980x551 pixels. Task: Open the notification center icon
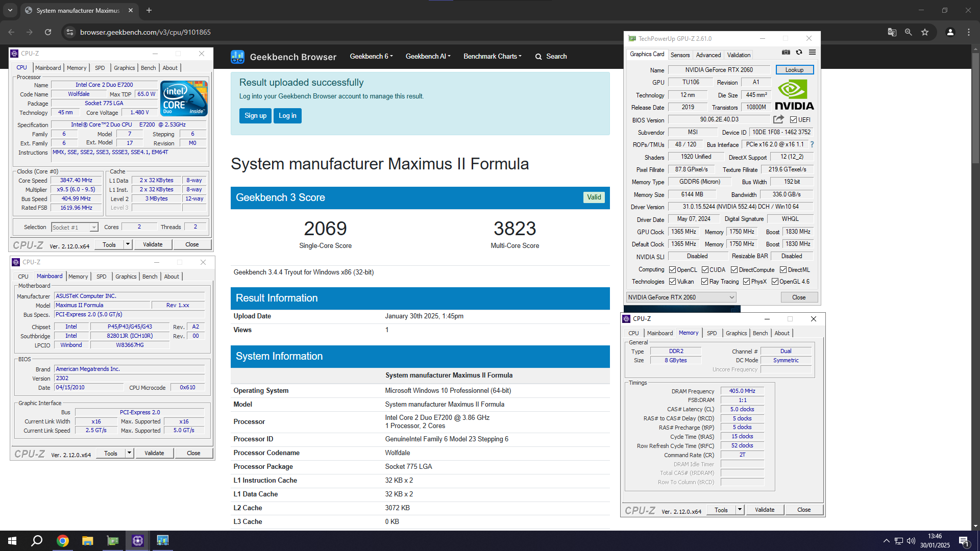963,541
